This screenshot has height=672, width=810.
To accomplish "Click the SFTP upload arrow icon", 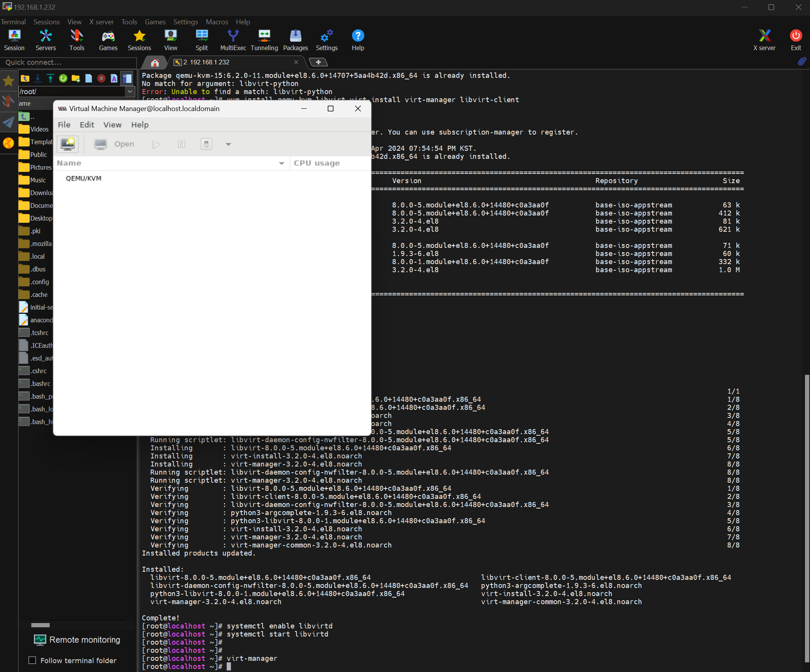I will tap(51, 78).
